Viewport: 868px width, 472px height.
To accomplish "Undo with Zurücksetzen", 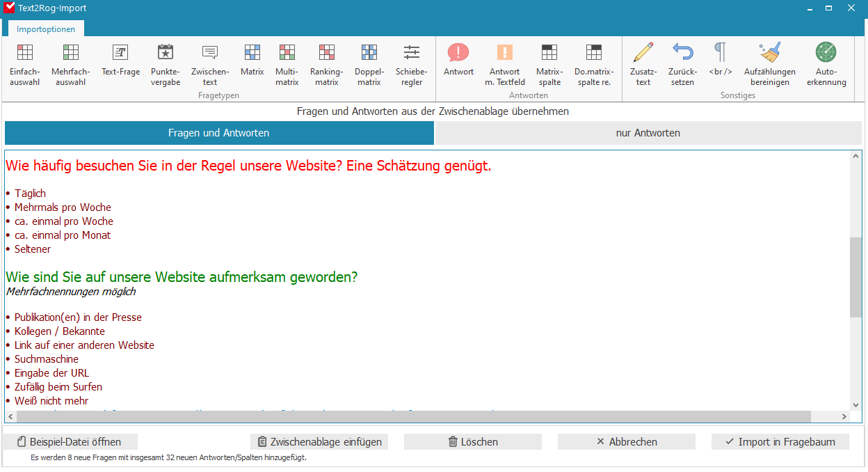I will click(682, 63).
